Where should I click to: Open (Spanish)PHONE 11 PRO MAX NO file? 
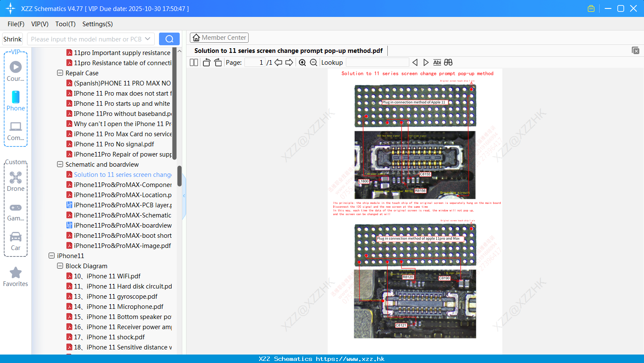tap(119, 83)
